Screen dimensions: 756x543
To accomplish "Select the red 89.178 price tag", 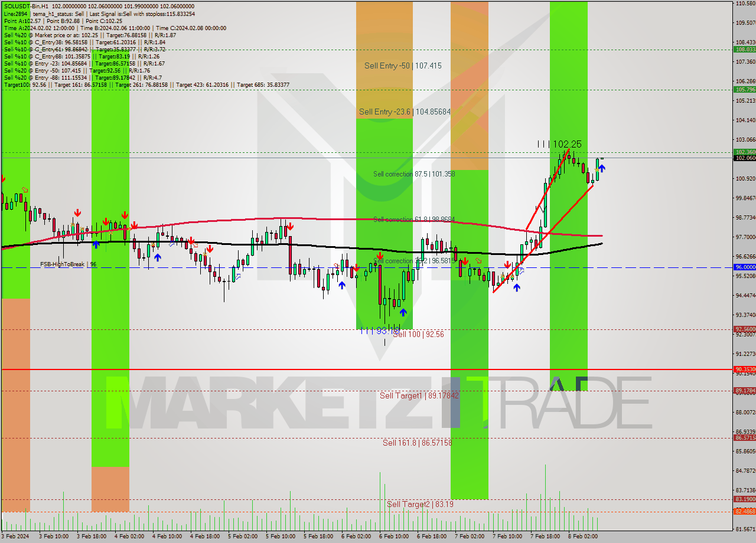I will tap(745, 391).
